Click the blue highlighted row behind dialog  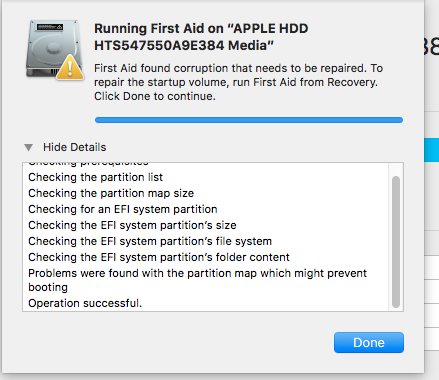tap(431, 150)
